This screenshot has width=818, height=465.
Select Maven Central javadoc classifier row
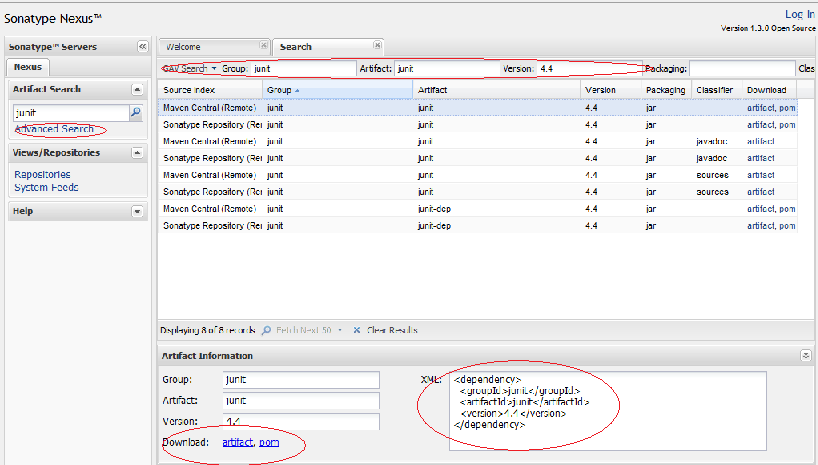(477, 141)
